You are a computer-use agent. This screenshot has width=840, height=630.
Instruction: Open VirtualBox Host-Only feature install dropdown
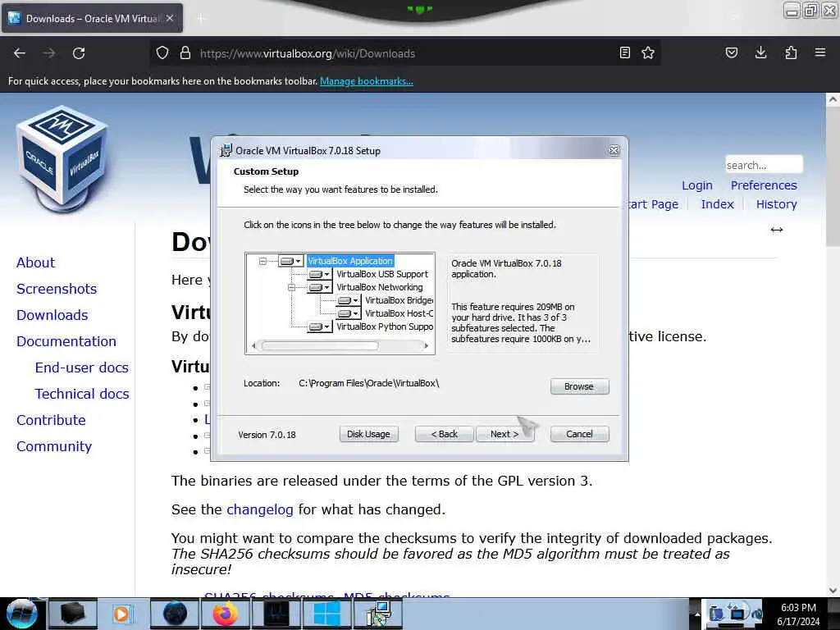click(348, 313)
